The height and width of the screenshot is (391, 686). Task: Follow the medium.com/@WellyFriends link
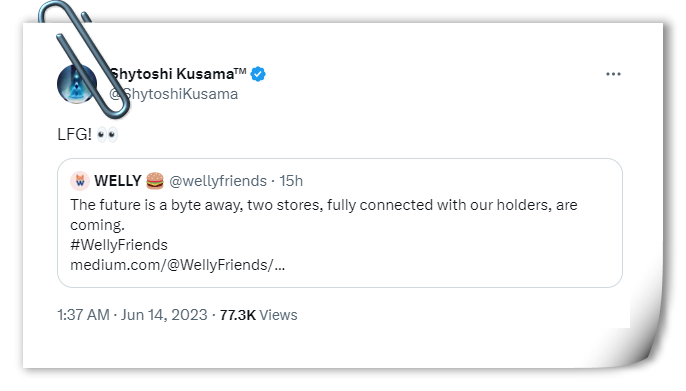pyautogui.click(x=178, y=265)
